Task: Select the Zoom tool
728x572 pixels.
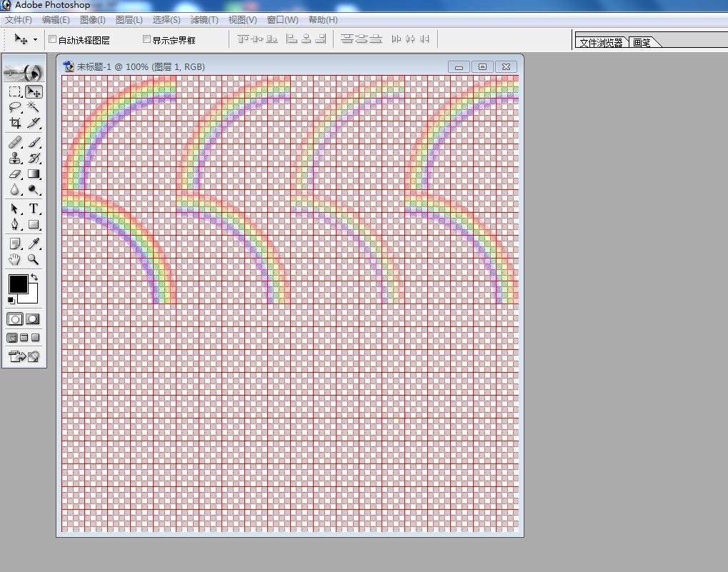Action: point(34,259)
